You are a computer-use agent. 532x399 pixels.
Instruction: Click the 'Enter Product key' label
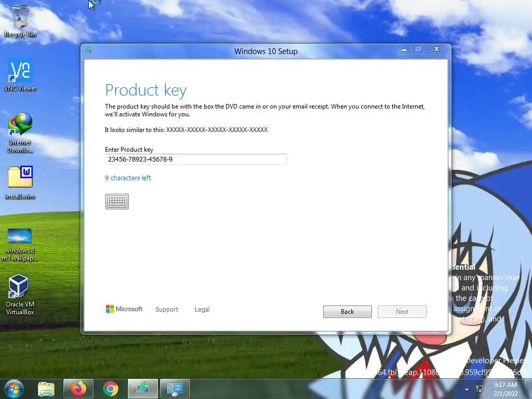(129, 149)
